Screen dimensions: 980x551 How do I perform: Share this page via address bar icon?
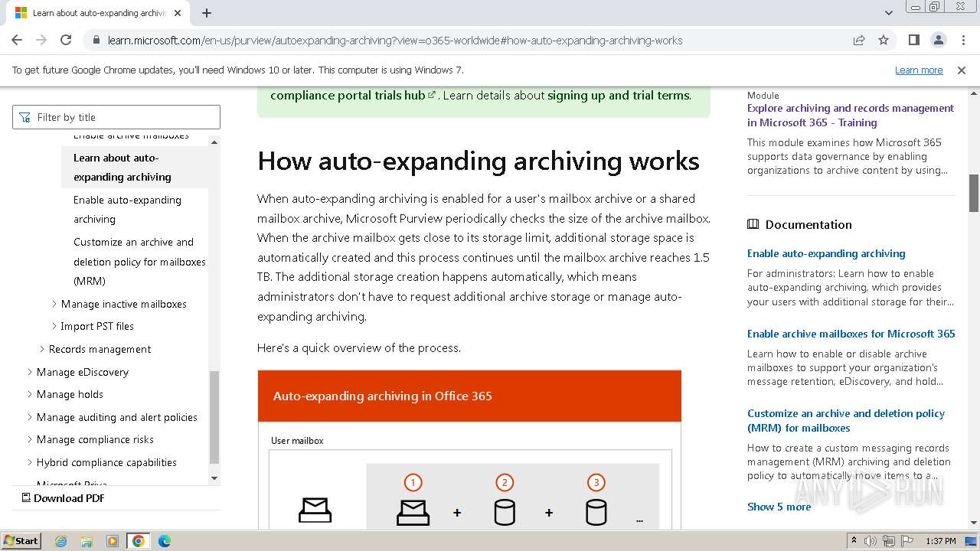(859, 40)
